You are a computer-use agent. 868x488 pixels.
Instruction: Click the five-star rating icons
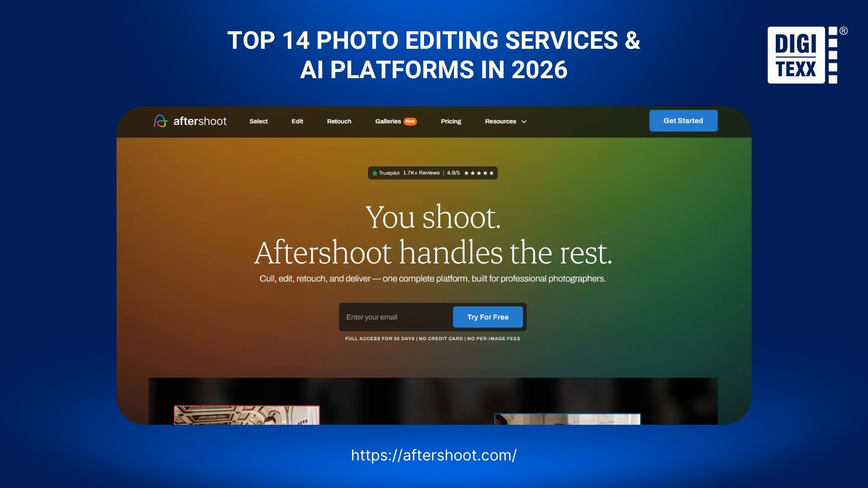479,173
